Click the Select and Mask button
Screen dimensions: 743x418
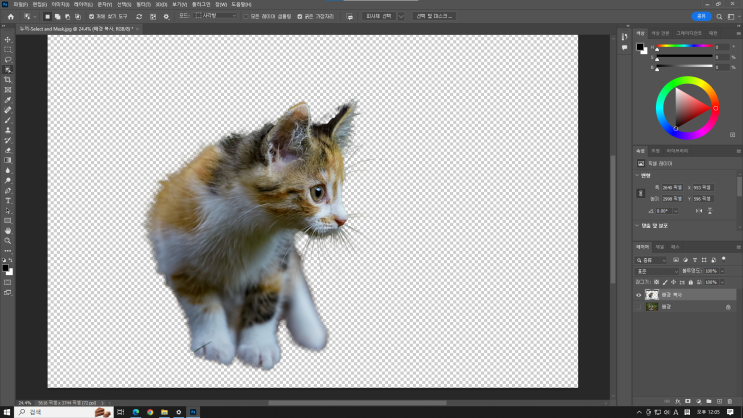pos(434,17)
